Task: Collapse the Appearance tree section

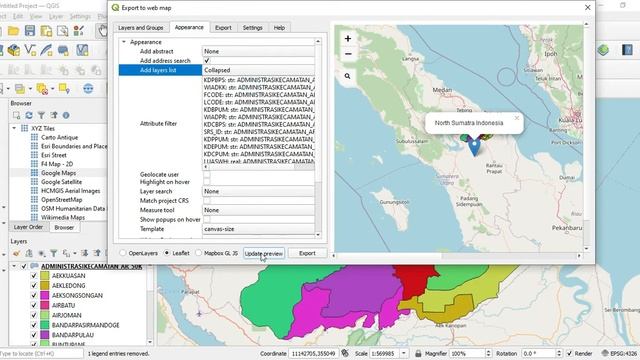Action: pos(124,42)
